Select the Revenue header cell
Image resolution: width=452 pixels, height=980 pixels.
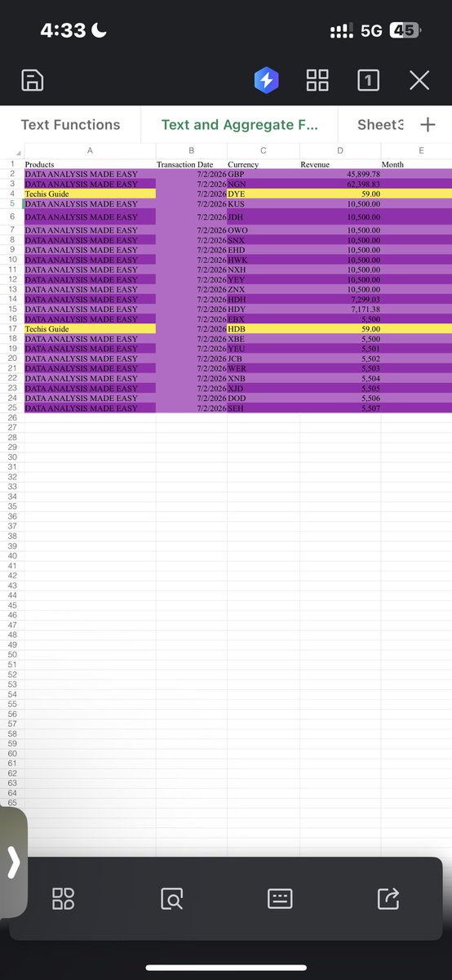(340, 164)
